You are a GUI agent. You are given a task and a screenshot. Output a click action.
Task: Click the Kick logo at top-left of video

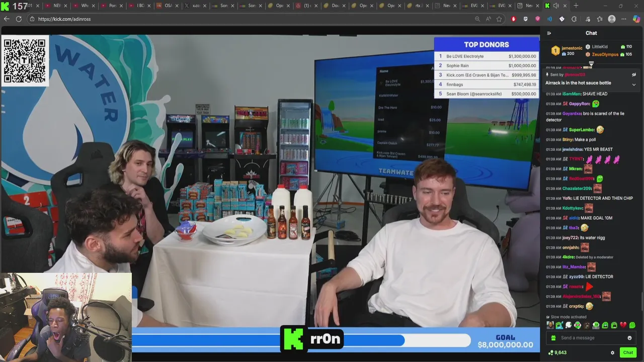click(5, 6)
